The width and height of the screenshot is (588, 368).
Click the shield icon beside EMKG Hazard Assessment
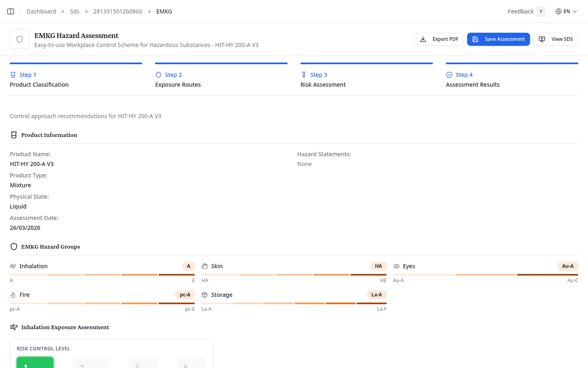[x=20, y=39]
